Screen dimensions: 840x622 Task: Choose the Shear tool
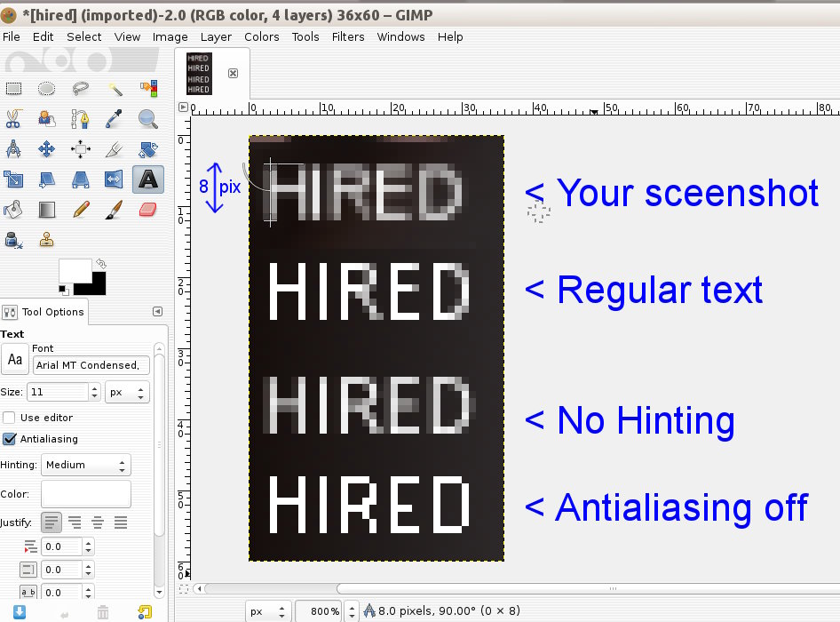(46, 179)
